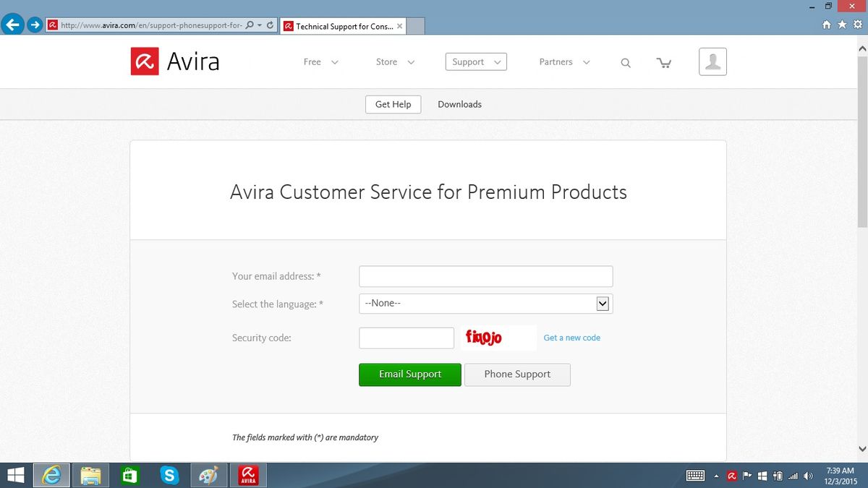Show hidden tray icons arrow

tap(716, 476)
